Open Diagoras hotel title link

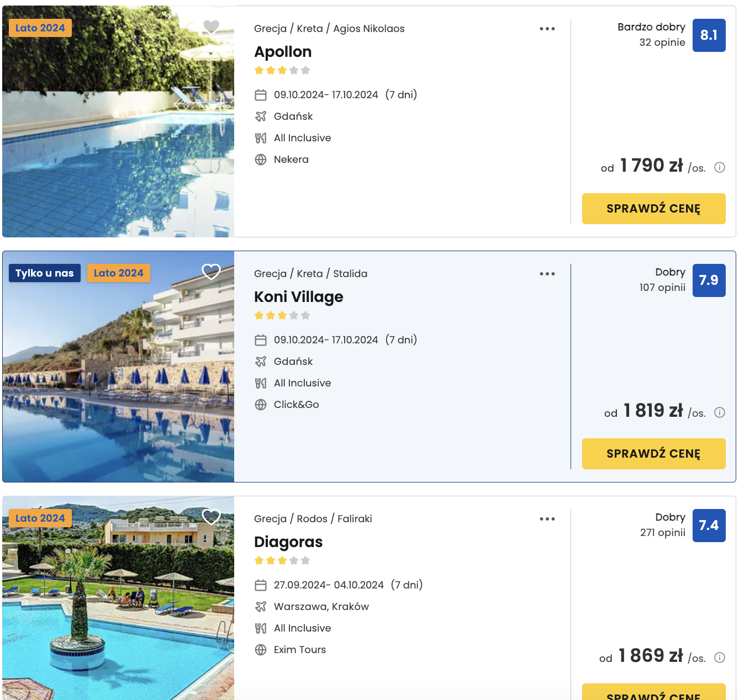pyautogui.click(x=288, y=542)
